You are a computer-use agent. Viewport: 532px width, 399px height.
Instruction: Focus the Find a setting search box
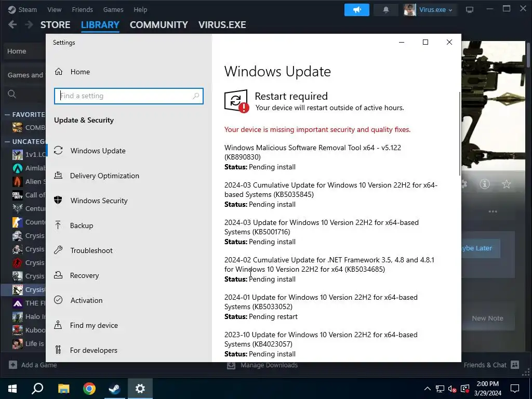(129, 96)
